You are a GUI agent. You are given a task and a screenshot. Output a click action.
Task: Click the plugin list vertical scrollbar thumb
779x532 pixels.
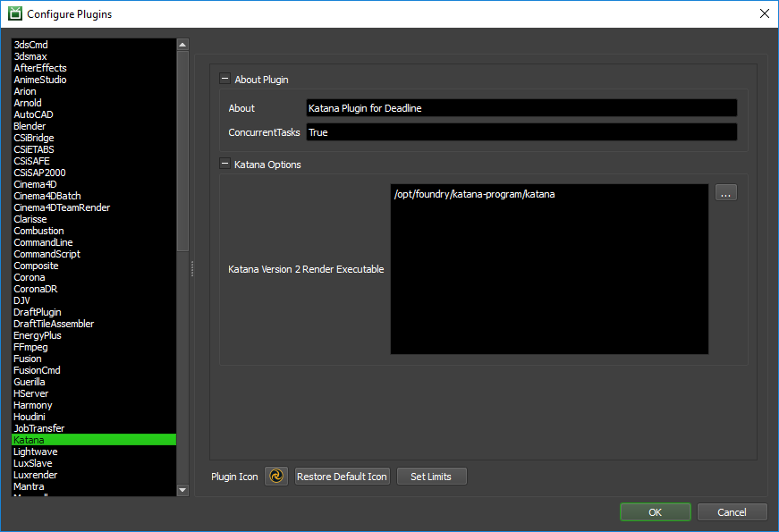pyautogui.click(x=182, y=151)
